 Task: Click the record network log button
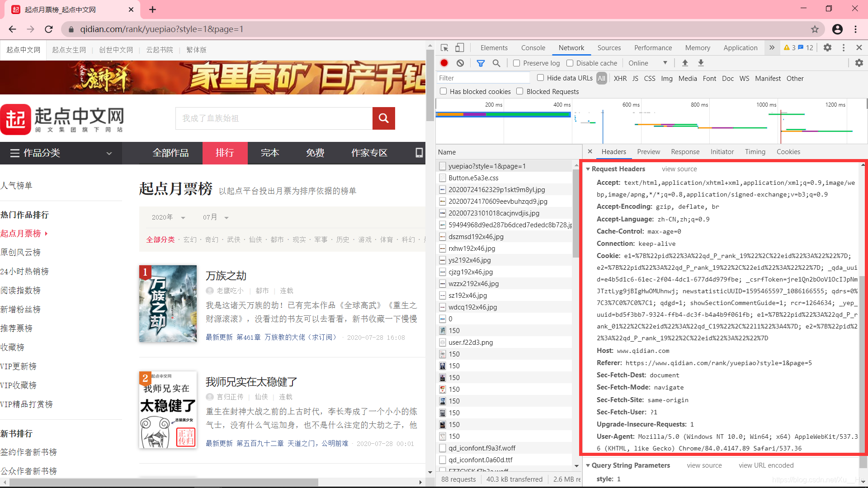point(444,63)
